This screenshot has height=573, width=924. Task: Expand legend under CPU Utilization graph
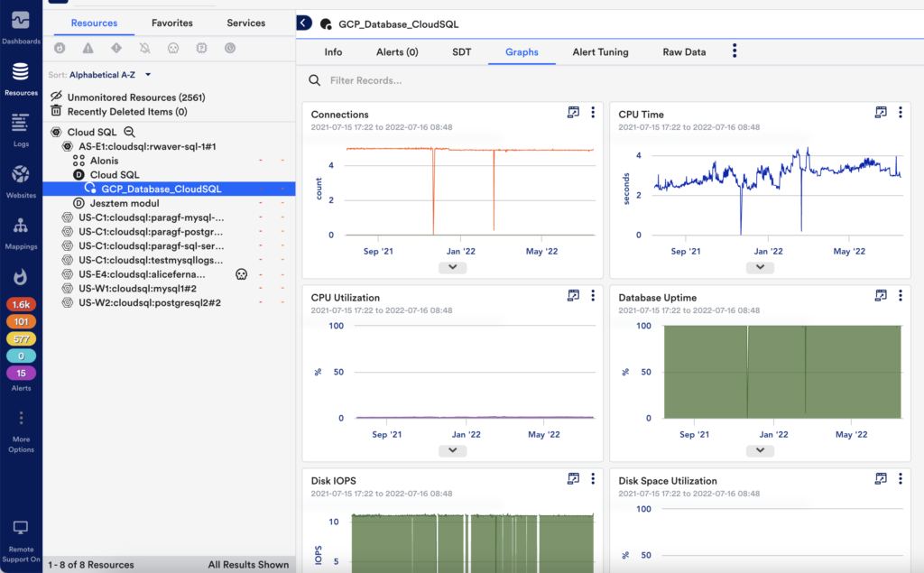pos(453,450)
